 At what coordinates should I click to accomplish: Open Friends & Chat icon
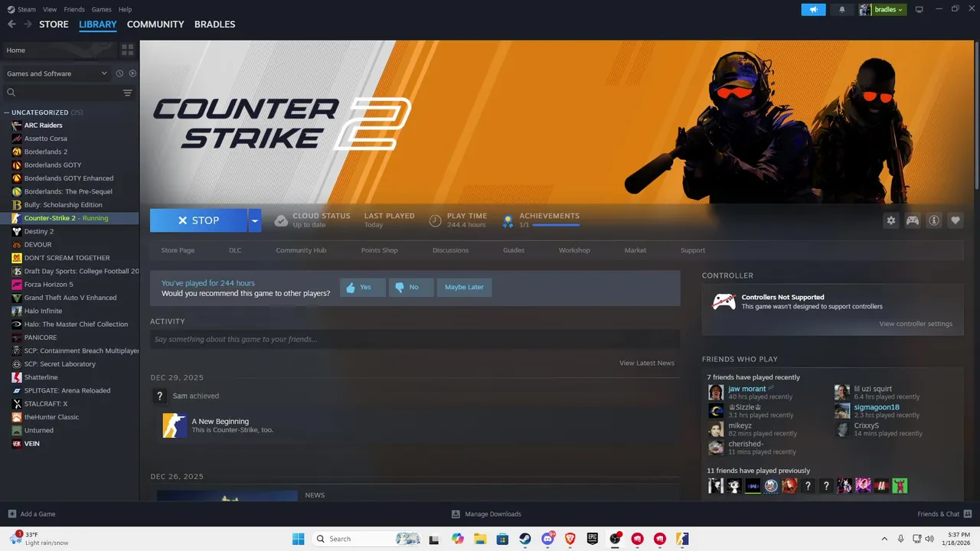pos(968,514)
